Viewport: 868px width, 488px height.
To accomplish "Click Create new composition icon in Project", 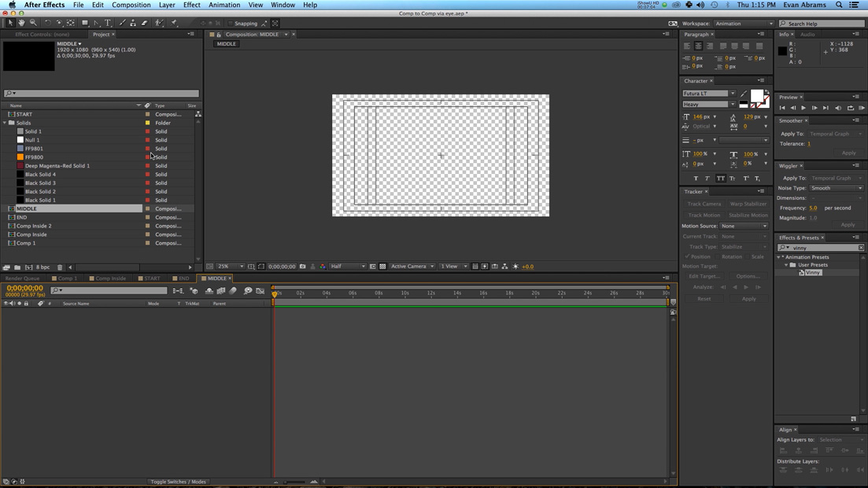I will click(x=29, y=268).
